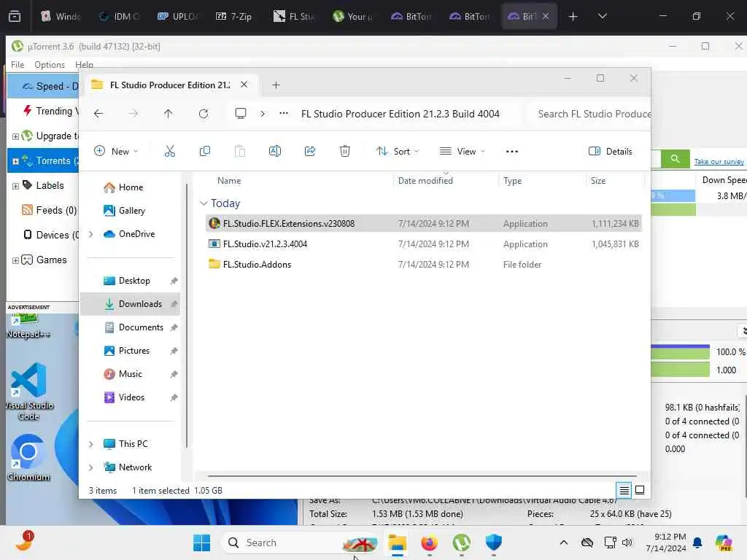The image size is (747, 560).
Task: Switch to details list view icon in status bar
Action: 624,490
